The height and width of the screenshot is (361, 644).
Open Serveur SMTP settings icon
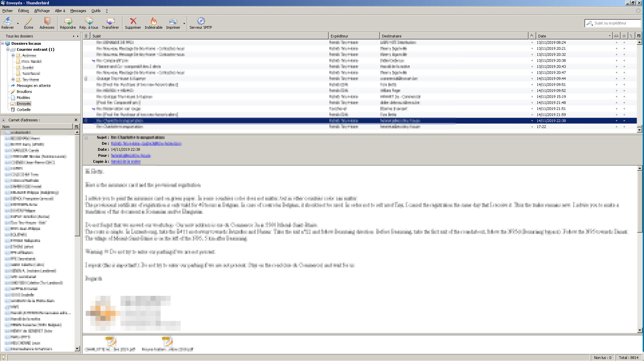tap(200, 23)
